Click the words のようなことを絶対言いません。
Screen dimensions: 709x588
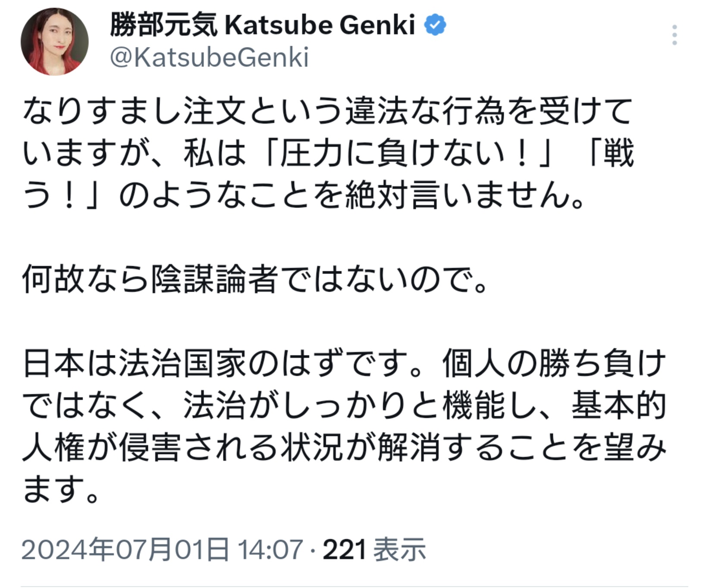pos(352,196)
